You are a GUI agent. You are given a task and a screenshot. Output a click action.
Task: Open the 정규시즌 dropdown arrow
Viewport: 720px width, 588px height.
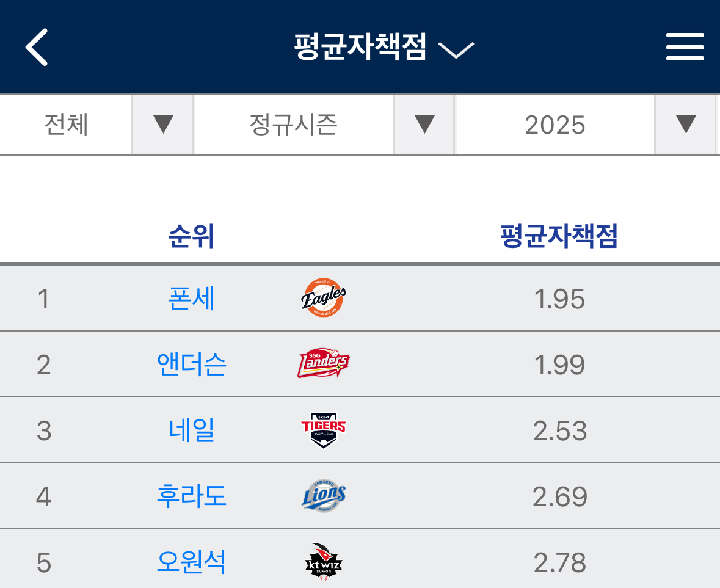point(424,125)
